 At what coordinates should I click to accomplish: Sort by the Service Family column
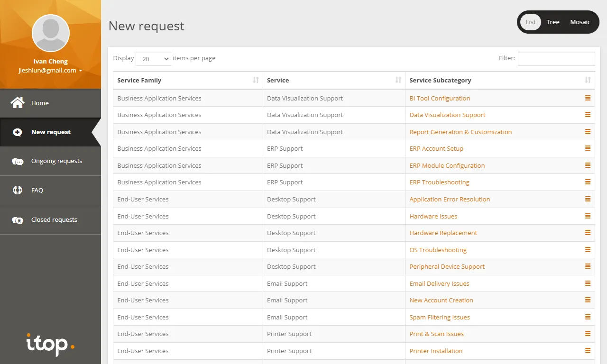(x=256, y=80)
